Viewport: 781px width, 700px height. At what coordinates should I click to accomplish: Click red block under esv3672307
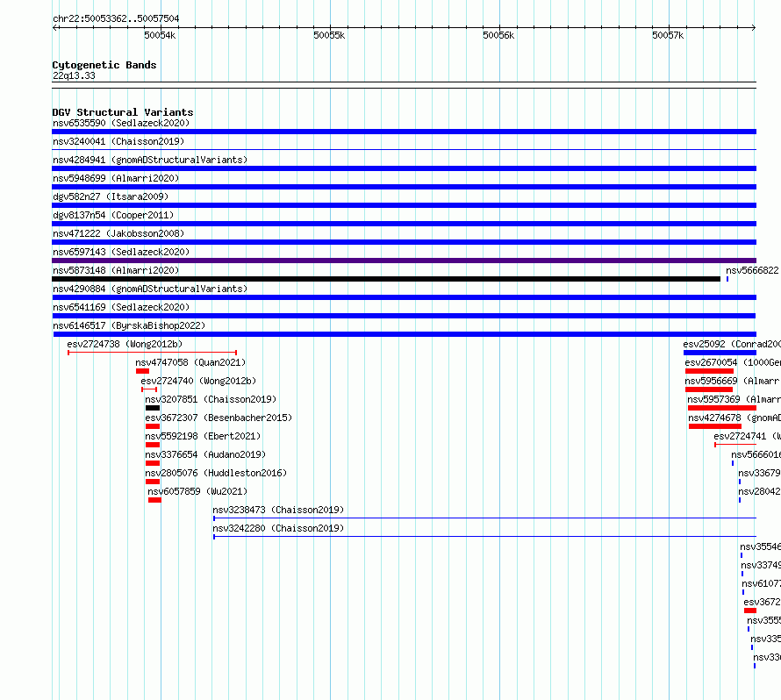click(153, 426)
